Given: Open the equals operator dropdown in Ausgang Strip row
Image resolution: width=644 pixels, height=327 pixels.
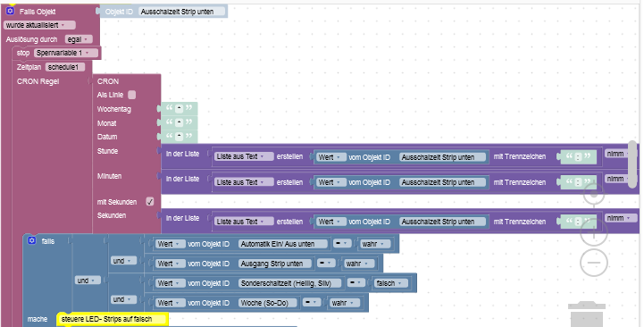Looking at the screenshot, I should click(326, 264).
